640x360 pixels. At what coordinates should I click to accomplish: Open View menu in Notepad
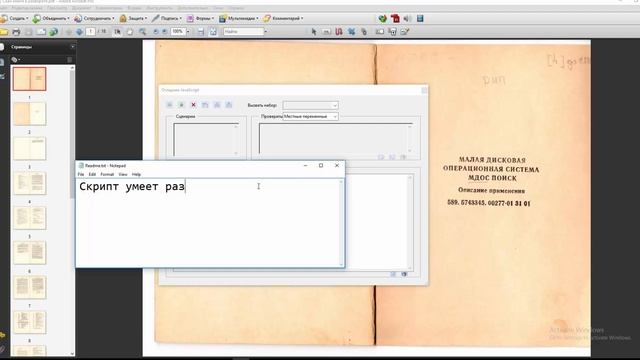coord(123,174)
